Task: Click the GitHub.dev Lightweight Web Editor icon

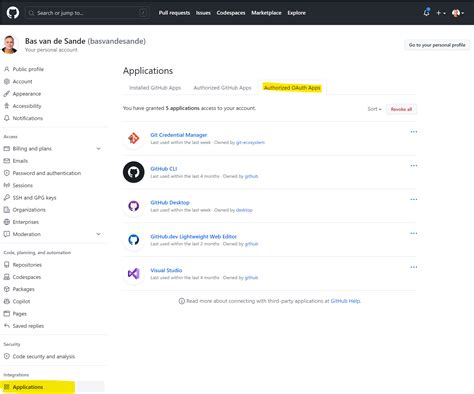Action: (134, 240)
